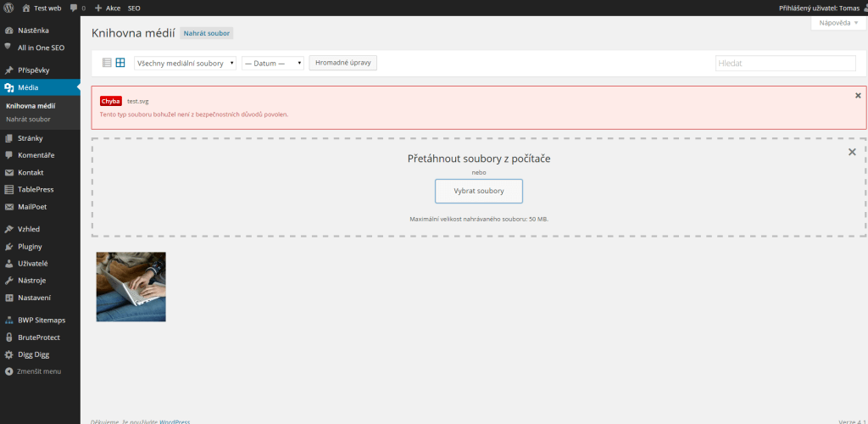Image resolution: width=868 pixels, height=424 pixels.
Task: Switch to grid view mode
Action: coord(120,63)
